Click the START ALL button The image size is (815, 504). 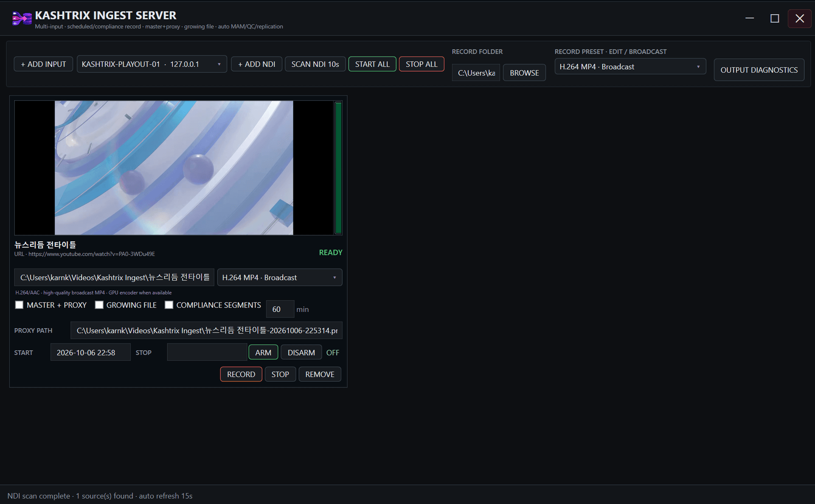[x=372, y=64]
